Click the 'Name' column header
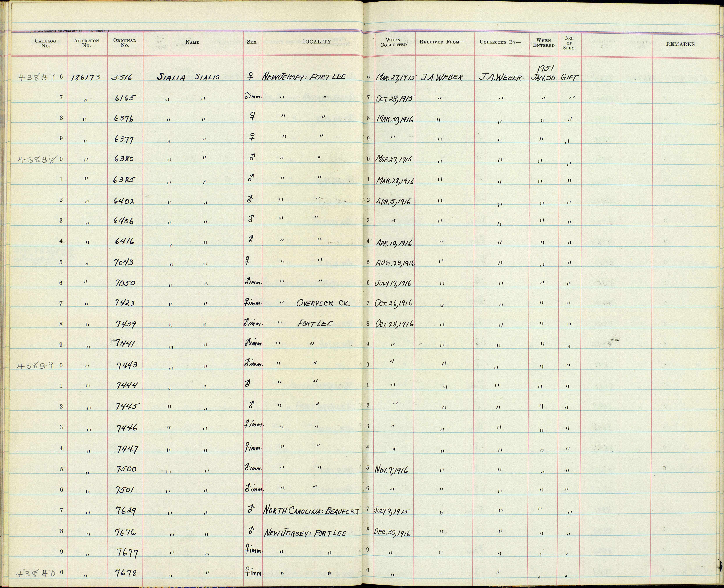The width and height of the screenshot is (724, 588). [192, 42]
